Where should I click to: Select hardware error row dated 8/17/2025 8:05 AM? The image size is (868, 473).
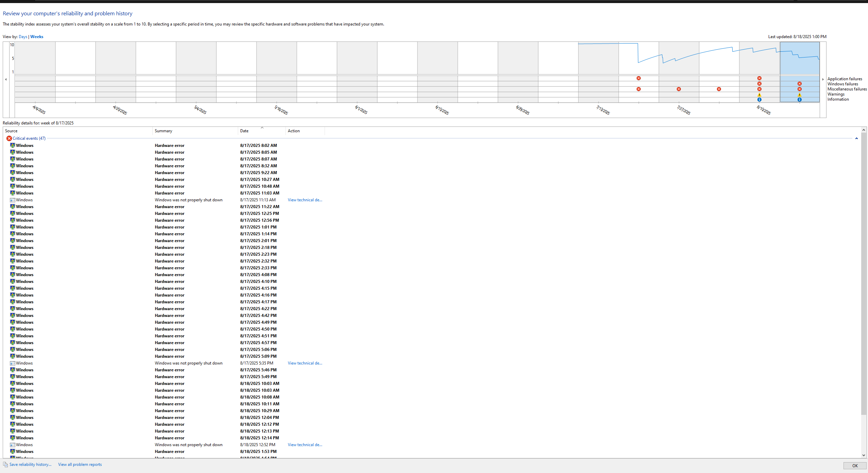[431, 152]
